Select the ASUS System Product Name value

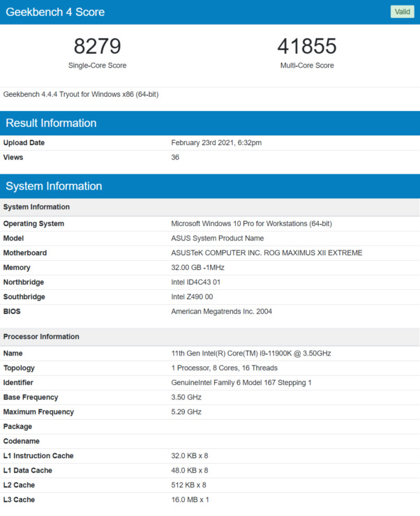pos(217,238)
